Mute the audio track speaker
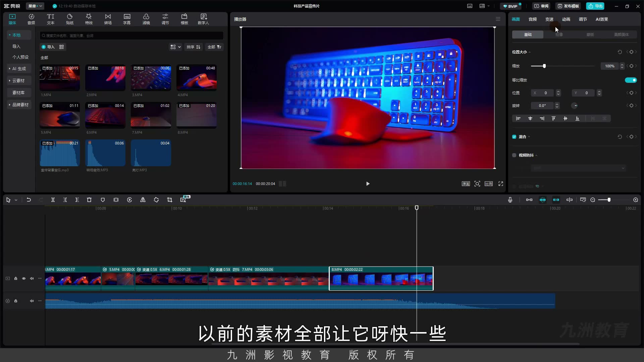Screen dimensions: 644x362 32,301
